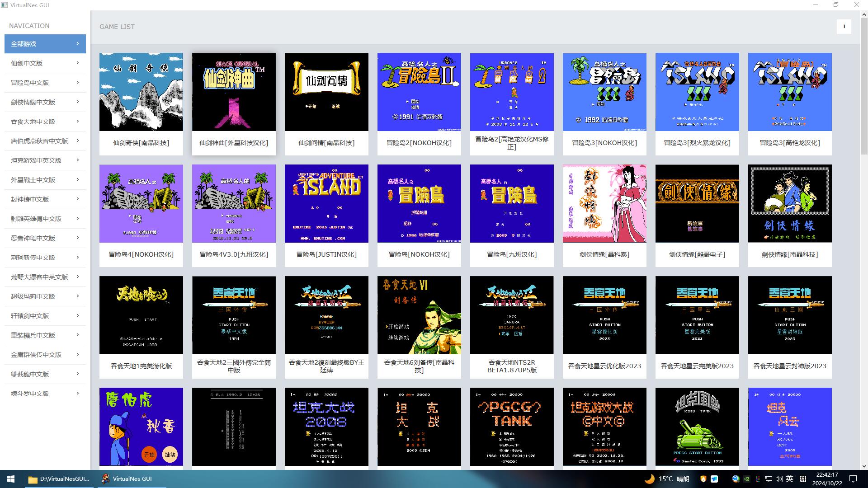Viewport: 868px width, 488px height.
Task: Open 吞食天地星云完美版2023 cover image
Action: coord(697,315)
